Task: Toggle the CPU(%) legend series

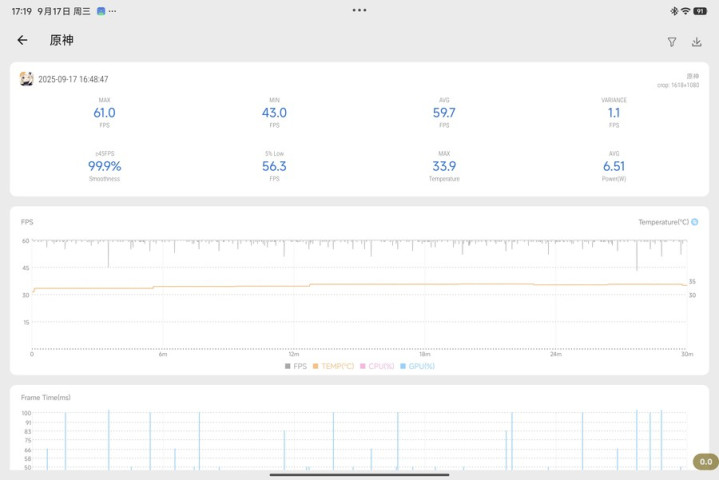Action: 377,366
